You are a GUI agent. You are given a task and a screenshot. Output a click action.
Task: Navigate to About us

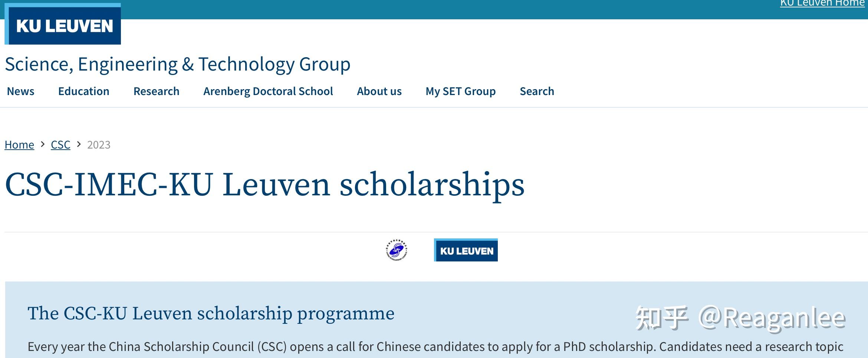[379, 91]
